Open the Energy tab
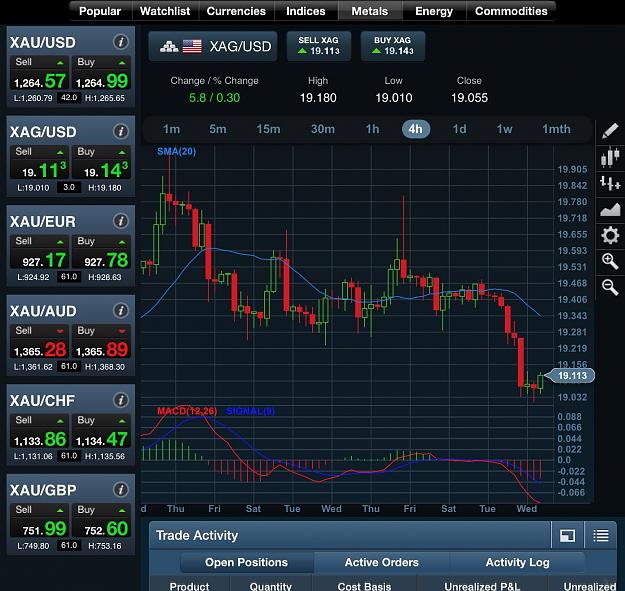 (x=434, y=11)
